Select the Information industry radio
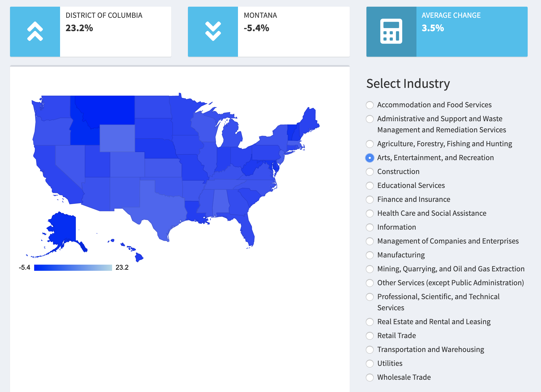The width and height of the screenshot is (541, 392). point(370,227)
